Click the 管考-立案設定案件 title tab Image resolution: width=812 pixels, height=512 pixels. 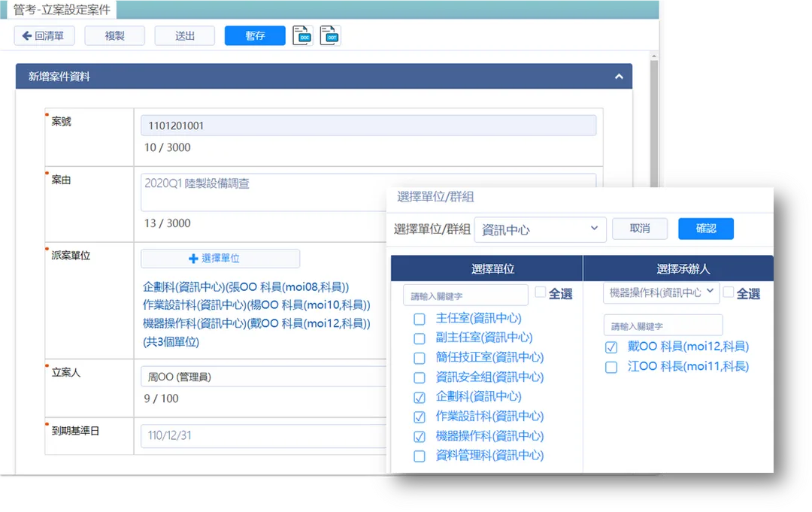pos(62,9)
